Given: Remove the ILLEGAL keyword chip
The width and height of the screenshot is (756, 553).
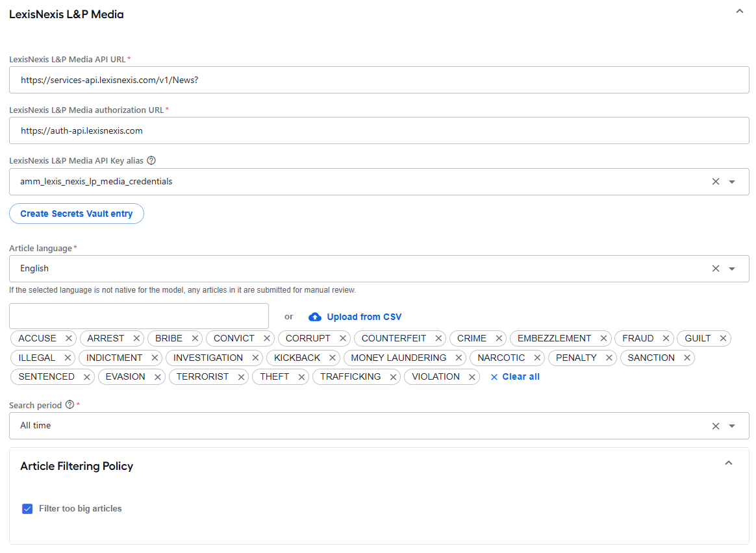Looking at the screenshot, I should point(68,358).
